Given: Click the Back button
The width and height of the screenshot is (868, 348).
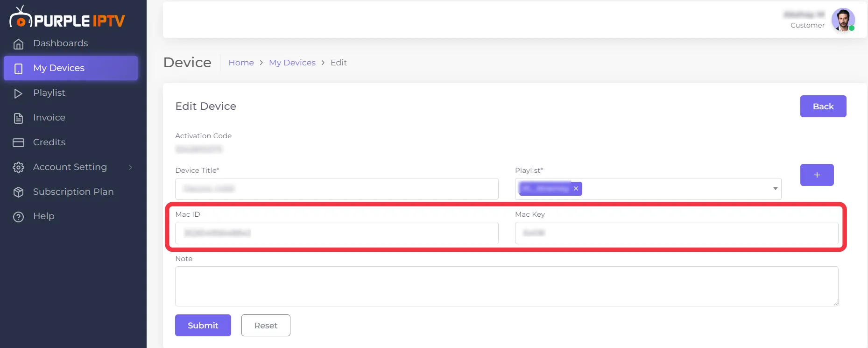Looking at the screenshot, I should (x=823, y=107).
